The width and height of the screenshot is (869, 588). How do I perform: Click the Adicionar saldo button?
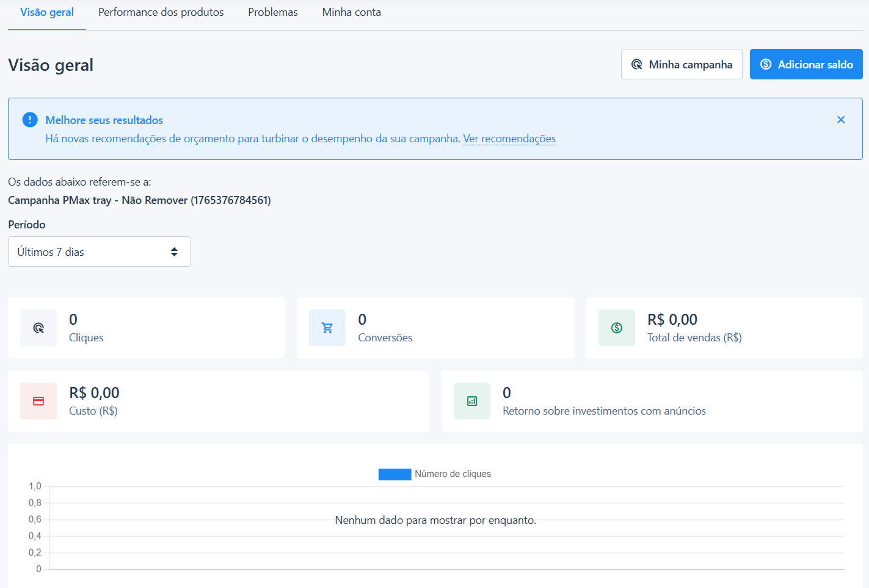(806, 64)
